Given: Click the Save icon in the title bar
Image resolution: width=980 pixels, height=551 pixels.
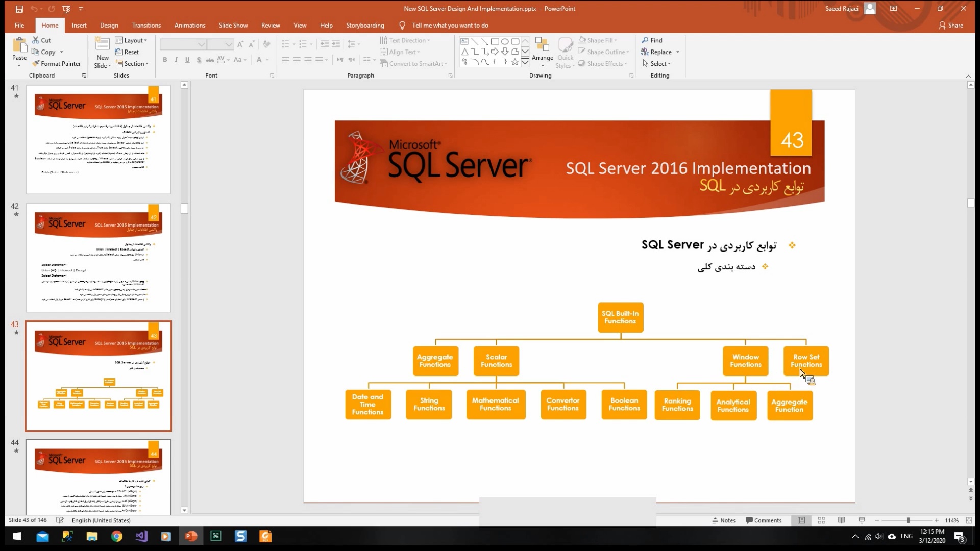Looking at the screenshot, I should click(x=19, y=9).
